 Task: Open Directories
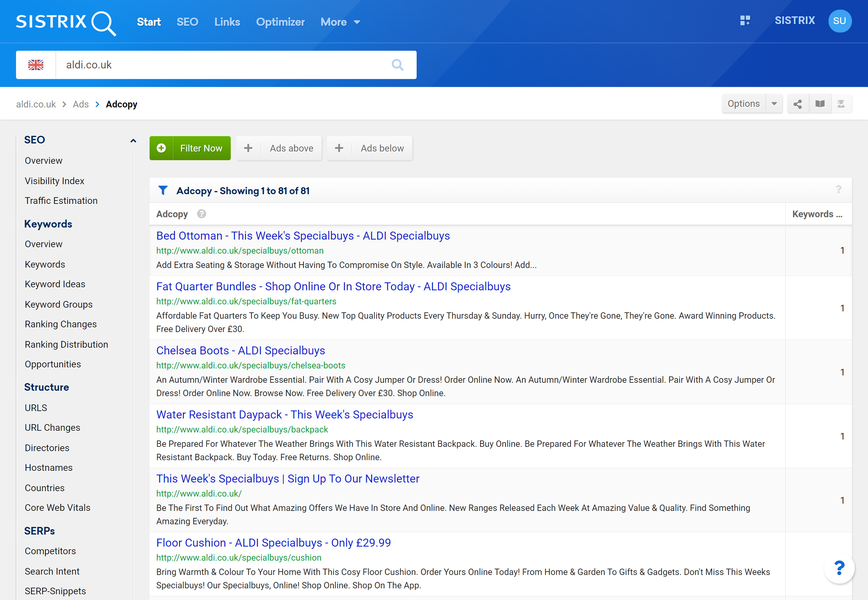point(47,448)
